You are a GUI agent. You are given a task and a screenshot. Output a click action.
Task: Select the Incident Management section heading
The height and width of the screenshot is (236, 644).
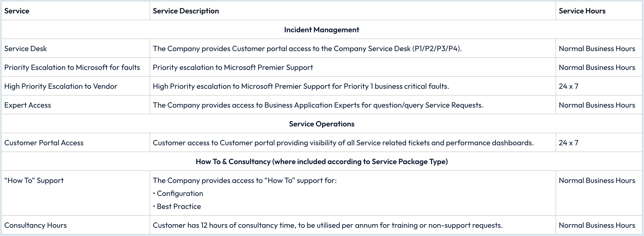(x=322, y=30)
